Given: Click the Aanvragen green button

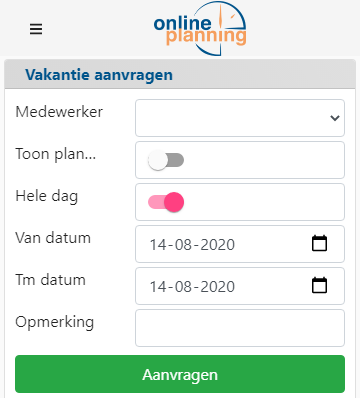Looking at the screenshot, I should (x=180, y=374).
